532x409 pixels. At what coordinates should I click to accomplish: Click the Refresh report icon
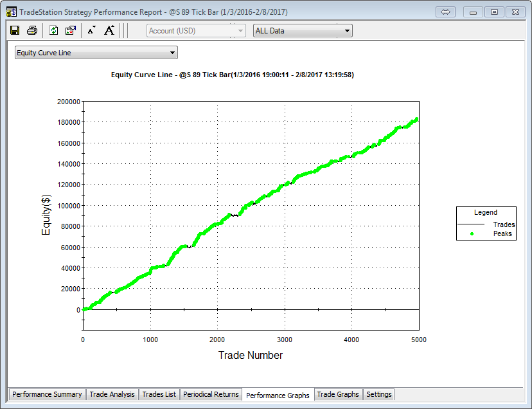click(54, 30)
